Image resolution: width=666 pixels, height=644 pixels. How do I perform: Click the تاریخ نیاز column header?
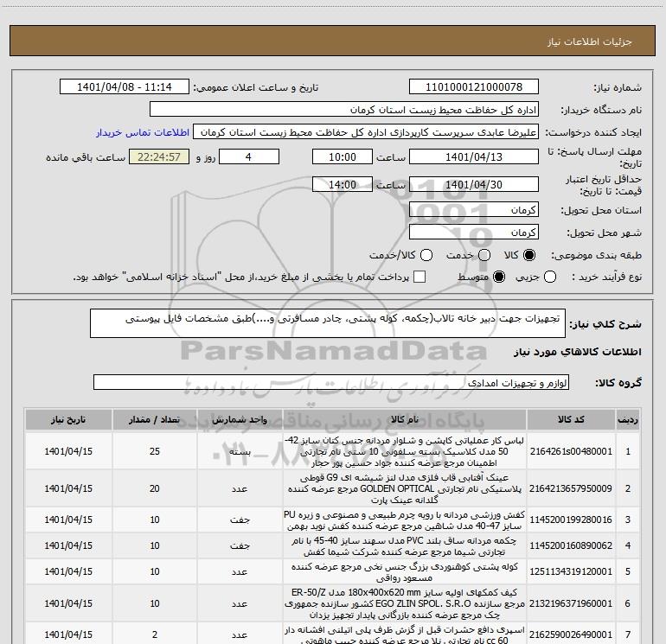click(x=68, y=420)
